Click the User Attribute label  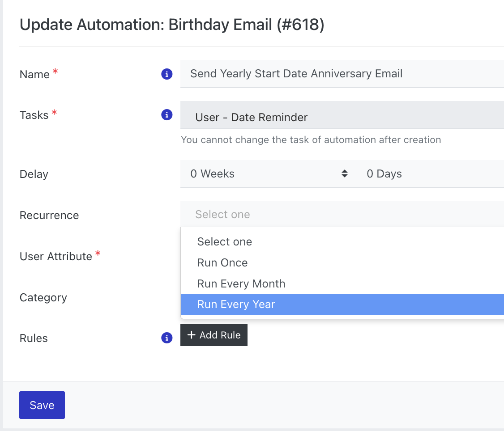[56, 257]
